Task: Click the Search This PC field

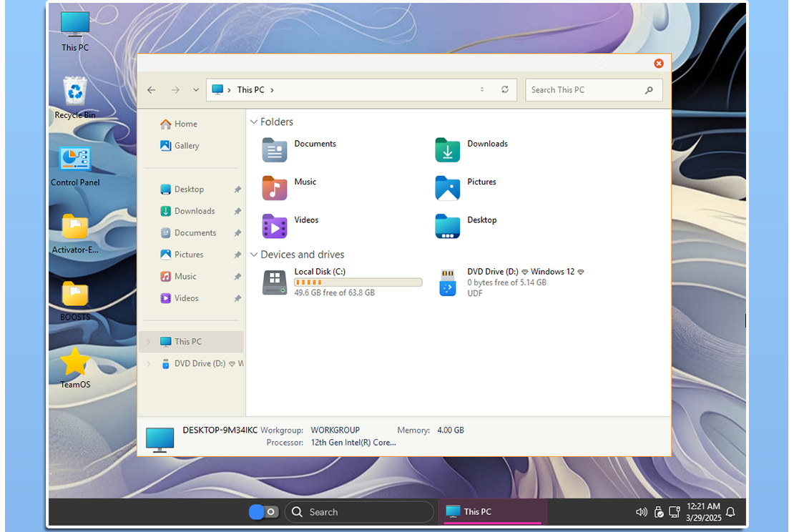Action: (585, 90)
